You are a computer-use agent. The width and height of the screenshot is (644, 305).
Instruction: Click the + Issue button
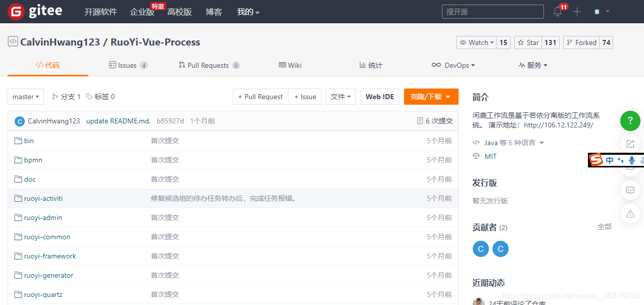[x=305, y=97]
